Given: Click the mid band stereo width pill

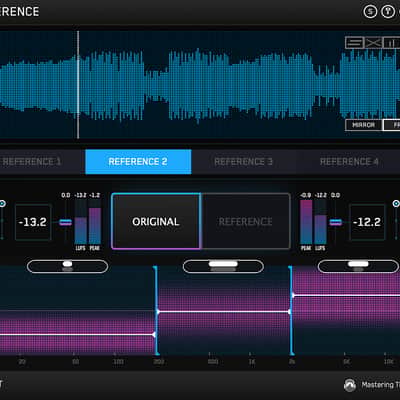Looking at the screenshot, I should click(x=223, y=266).
